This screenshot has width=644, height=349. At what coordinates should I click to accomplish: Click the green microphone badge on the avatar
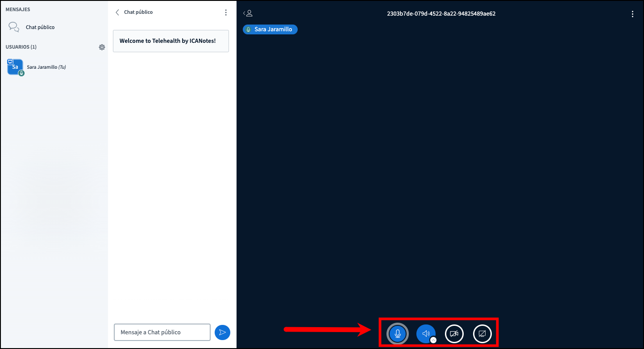coord(21,73)
